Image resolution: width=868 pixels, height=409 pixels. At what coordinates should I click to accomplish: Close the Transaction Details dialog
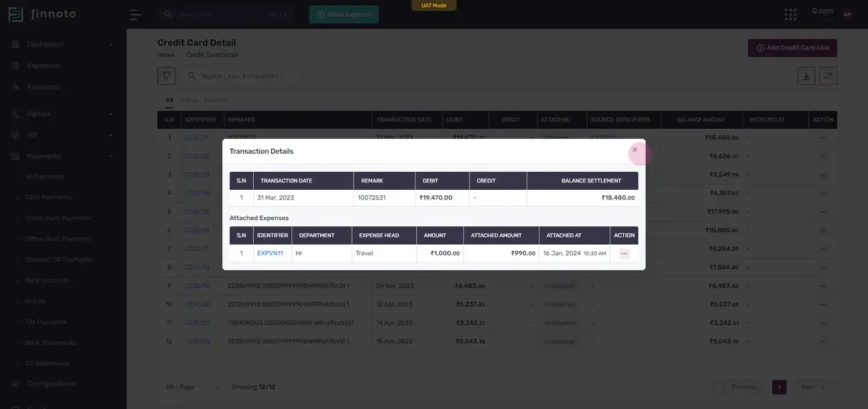click(x=635, y=150)
